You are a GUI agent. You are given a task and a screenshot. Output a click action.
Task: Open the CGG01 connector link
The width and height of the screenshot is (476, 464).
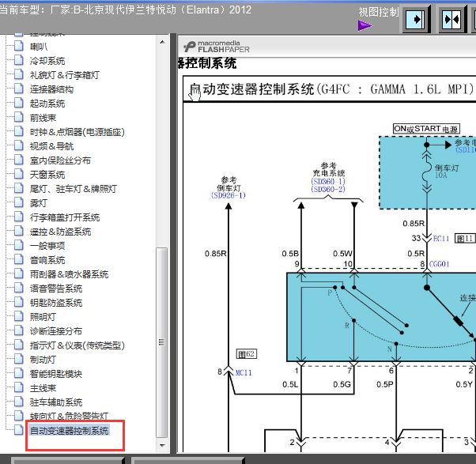[x=439, y=264]
